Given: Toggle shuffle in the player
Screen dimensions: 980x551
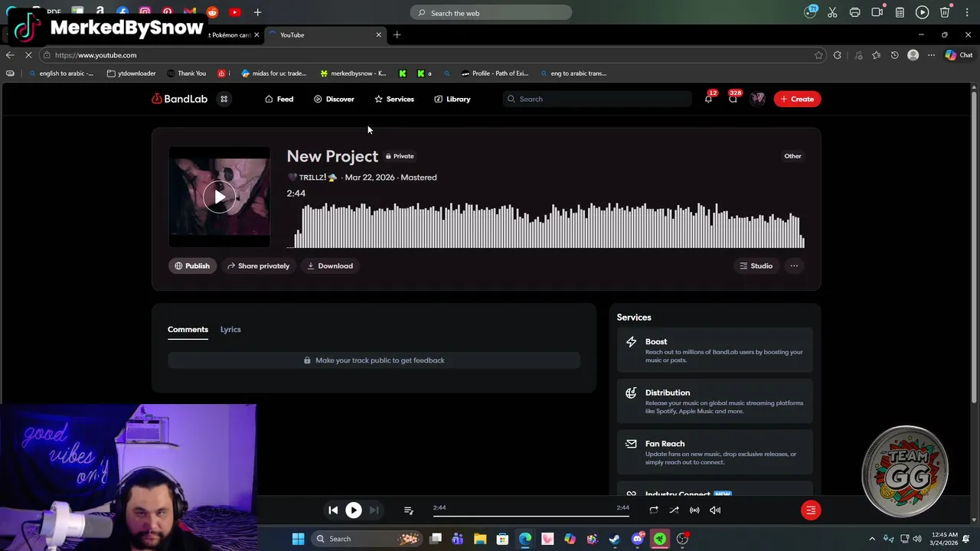Looking at the screenshot, I should [x=674, y=510].
